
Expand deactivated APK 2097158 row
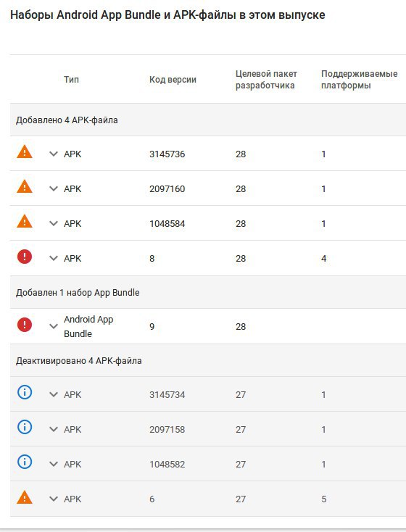pos(54,430)
